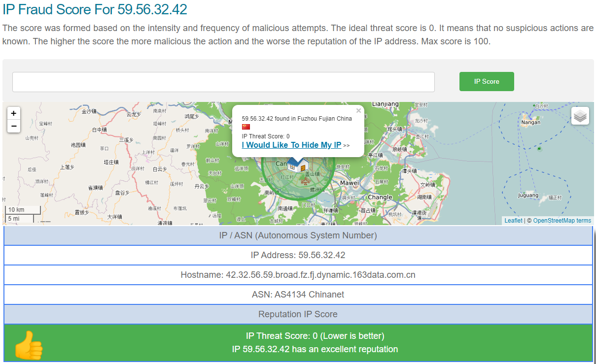Open the map layers control
The image size is (596, 364).
(580, 116)
